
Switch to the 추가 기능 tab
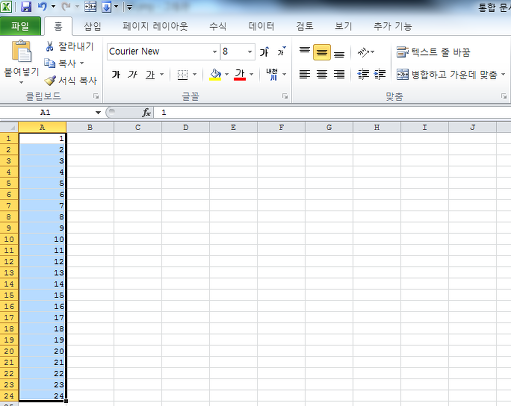pyautogui.click(x=393, y=26)
